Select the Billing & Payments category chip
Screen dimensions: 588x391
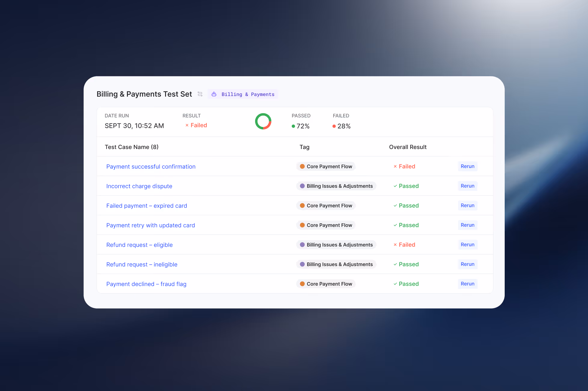(242, 94)
